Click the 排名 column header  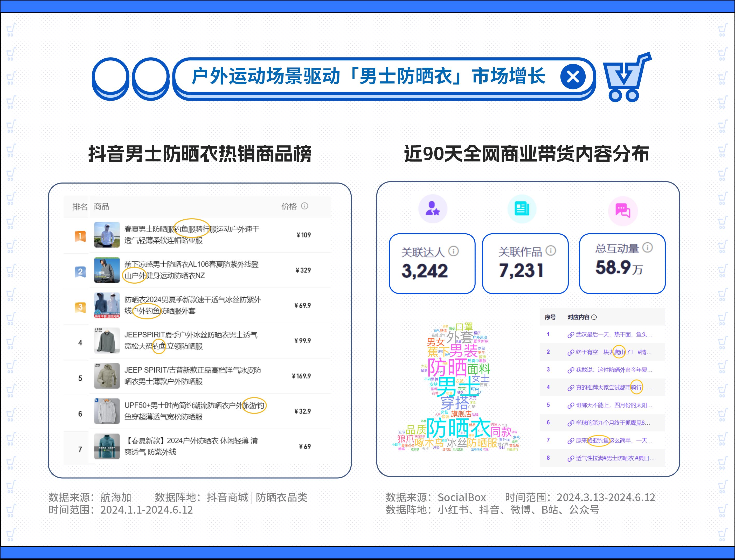click(x=80, y=207)
